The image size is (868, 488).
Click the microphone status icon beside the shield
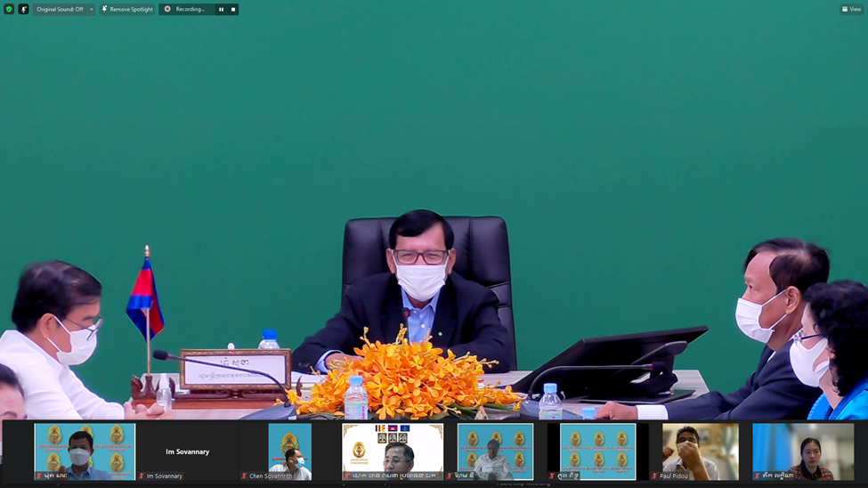point(23,9)
